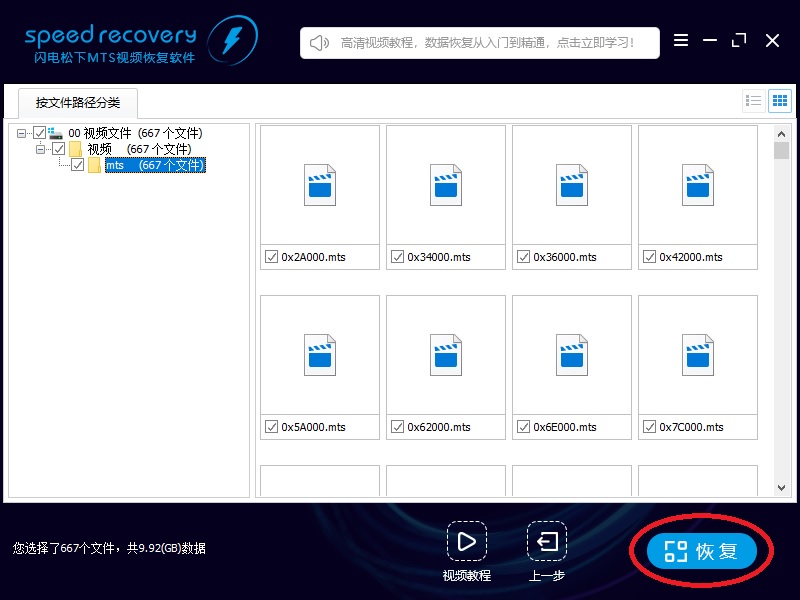Select the 0x36000.mts video file icon

pos(572,185)
